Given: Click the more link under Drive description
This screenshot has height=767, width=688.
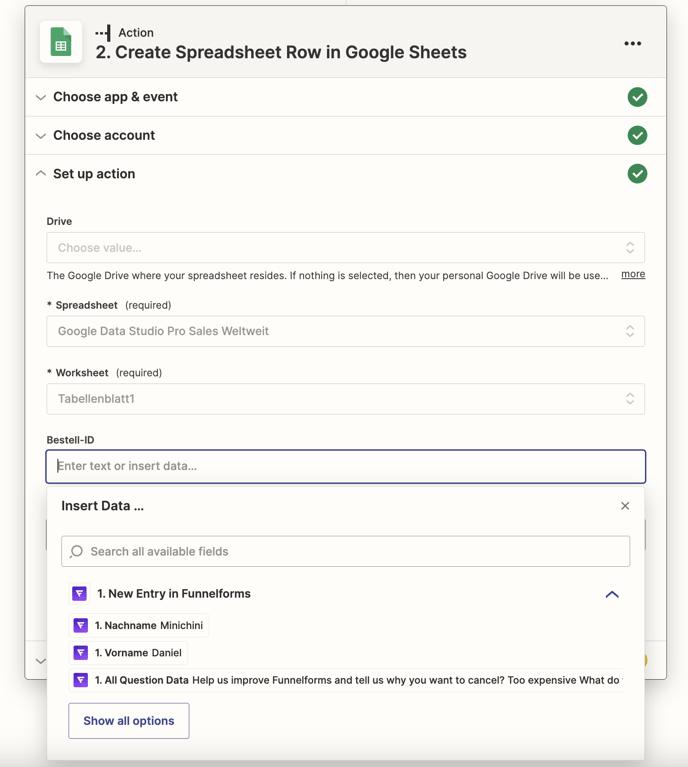Looking at the screenshot, I should pyautogui.click(x=633, y=274).
